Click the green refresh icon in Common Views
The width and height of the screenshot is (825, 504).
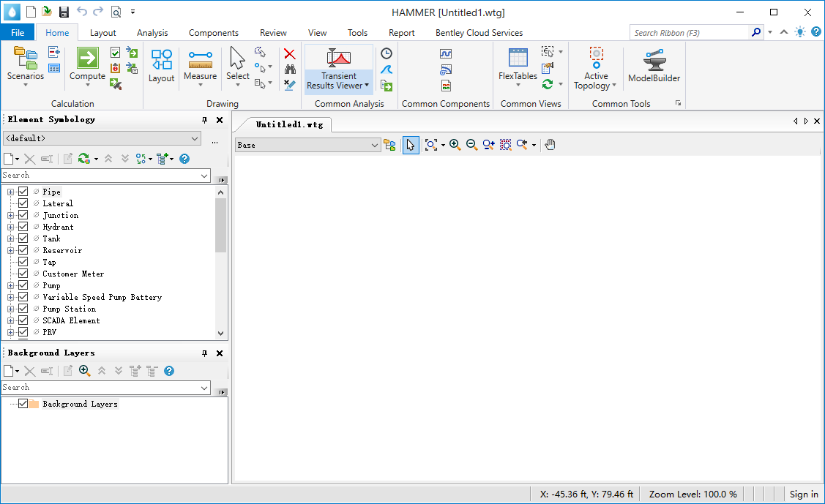pos(548,84)
